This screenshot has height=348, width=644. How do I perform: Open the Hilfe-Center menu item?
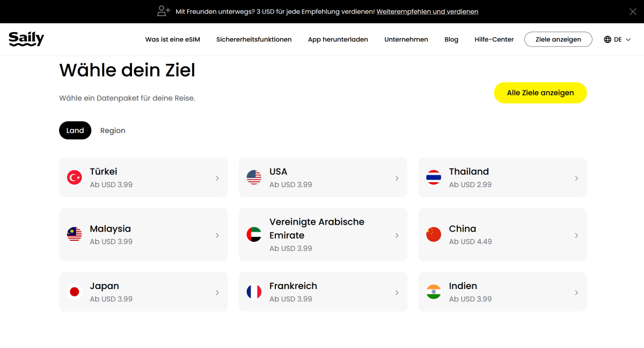coord(494,40)
